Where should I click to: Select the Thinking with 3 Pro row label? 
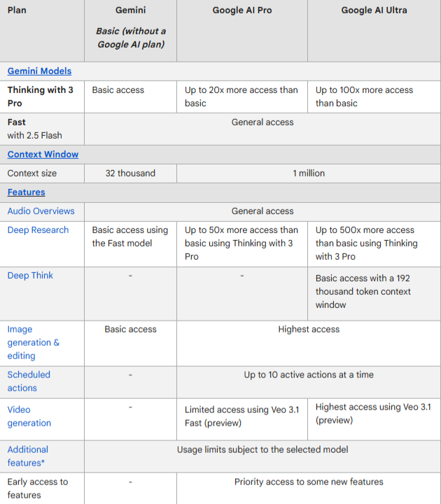click(40, 97)
